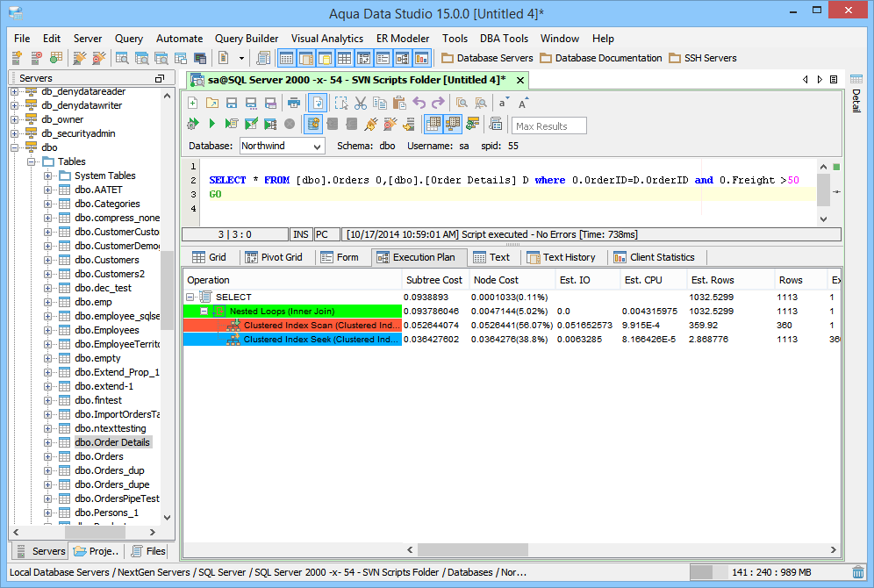Collapse the SELECT row in execution plan
The image size is (874, 588).
tap(190, 297)
